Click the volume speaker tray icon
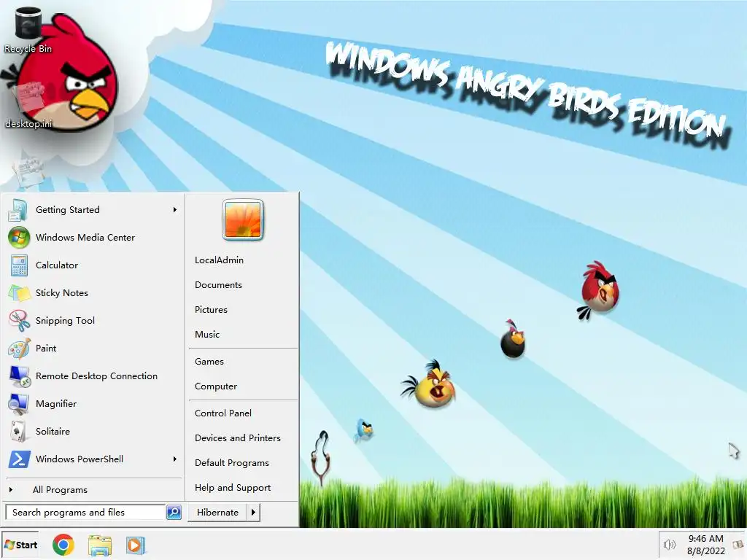Screen dimensions: 747x560 [x=670, y=544]
